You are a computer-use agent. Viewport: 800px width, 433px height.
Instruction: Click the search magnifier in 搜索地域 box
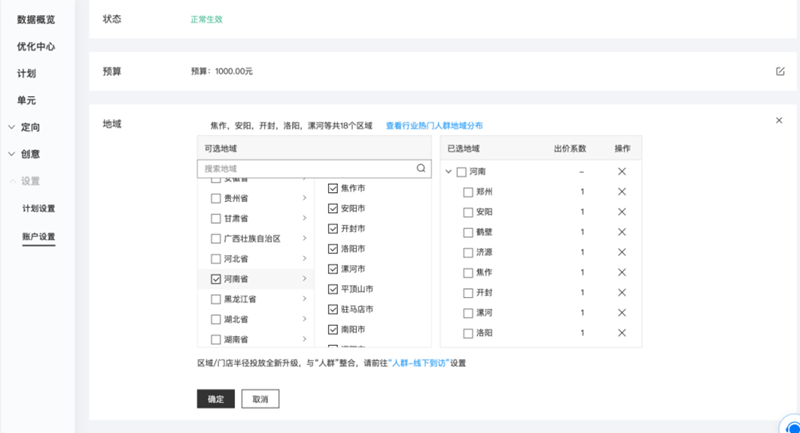pos(421,169)
